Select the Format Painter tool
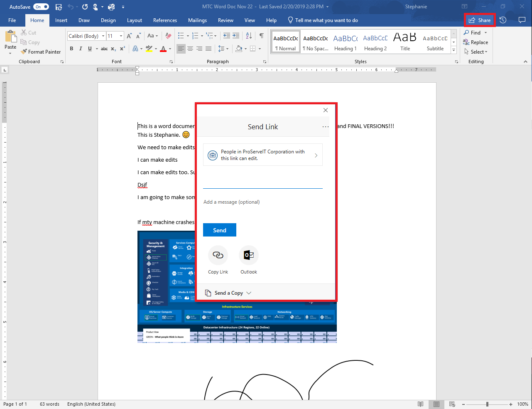 41,52
